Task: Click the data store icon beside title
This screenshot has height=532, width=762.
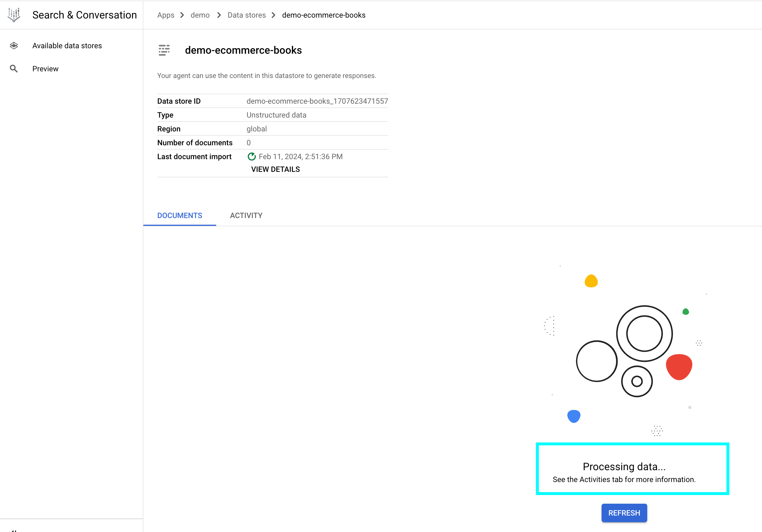Action: [164, 50]
